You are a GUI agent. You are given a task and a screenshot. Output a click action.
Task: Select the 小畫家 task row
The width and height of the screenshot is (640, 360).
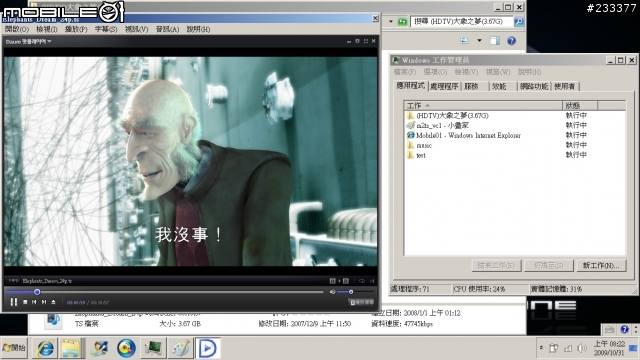[515, 125]
